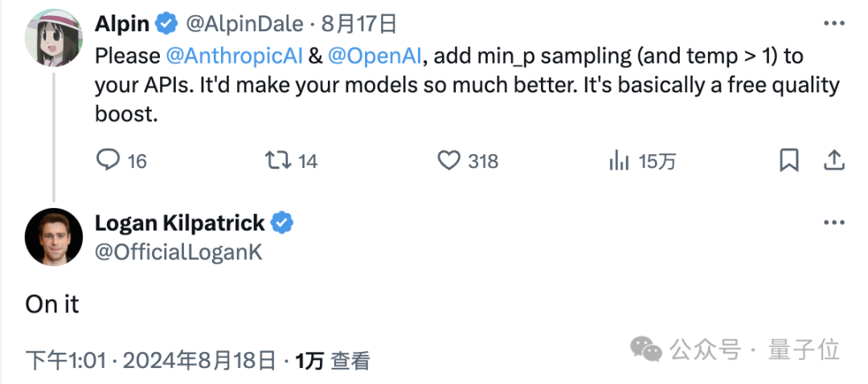Open more options on Alpin's tweet
This screenshot has height=384, width=868.
834,23
